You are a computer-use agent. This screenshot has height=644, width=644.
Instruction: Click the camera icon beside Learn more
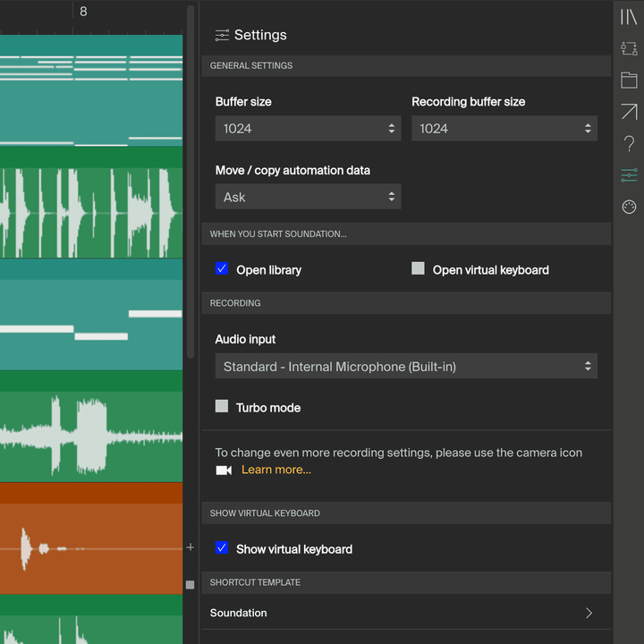pyautogui.click(x=224, y=470)
